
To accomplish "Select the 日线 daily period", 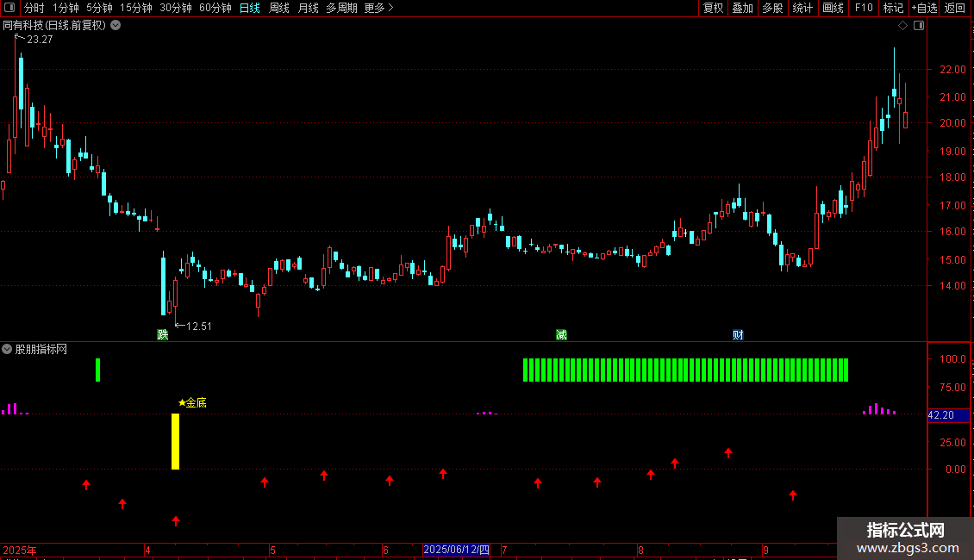I will [250, 8].
